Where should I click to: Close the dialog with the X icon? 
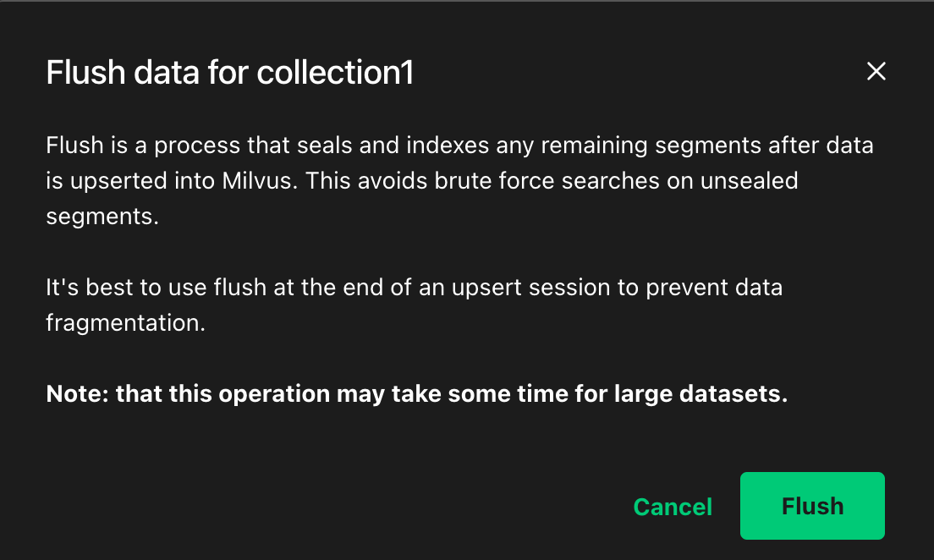point(876,72)
